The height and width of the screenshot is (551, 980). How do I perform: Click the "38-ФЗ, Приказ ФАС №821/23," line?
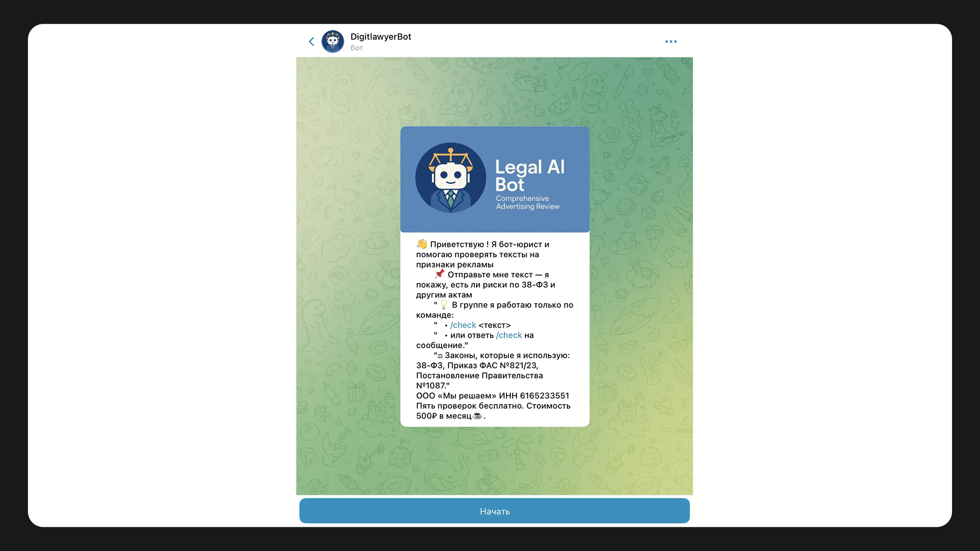click(x=477, y=365)
